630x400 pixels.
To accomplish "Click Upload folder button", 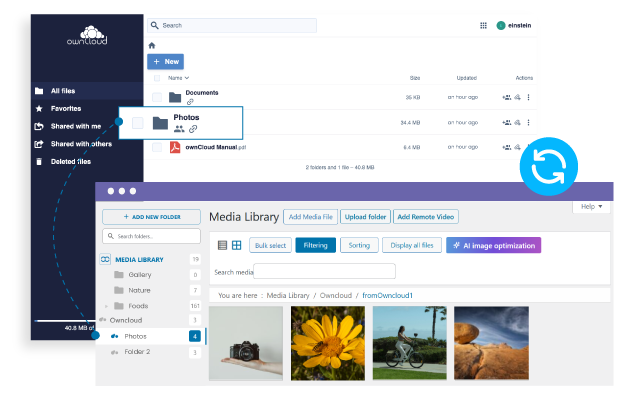I will (x=365, y=217).
